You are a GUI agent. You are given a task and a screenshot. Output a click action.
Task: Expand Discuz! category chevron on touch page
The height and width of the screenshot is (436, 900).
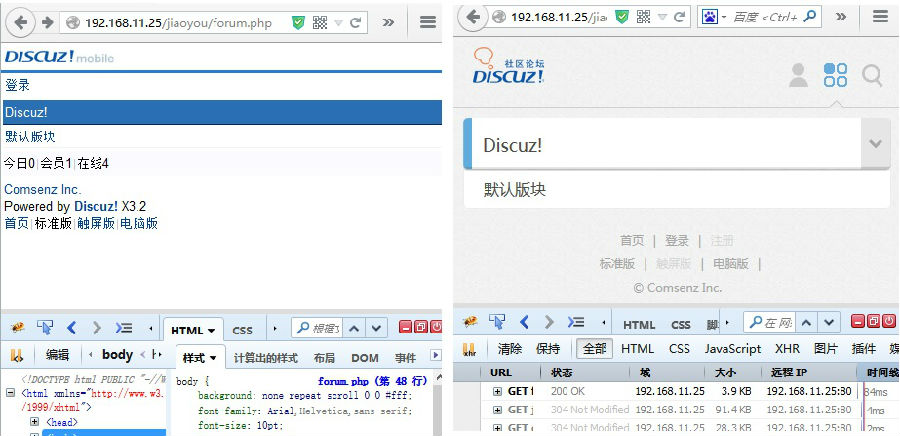click(x=875, y=143)
